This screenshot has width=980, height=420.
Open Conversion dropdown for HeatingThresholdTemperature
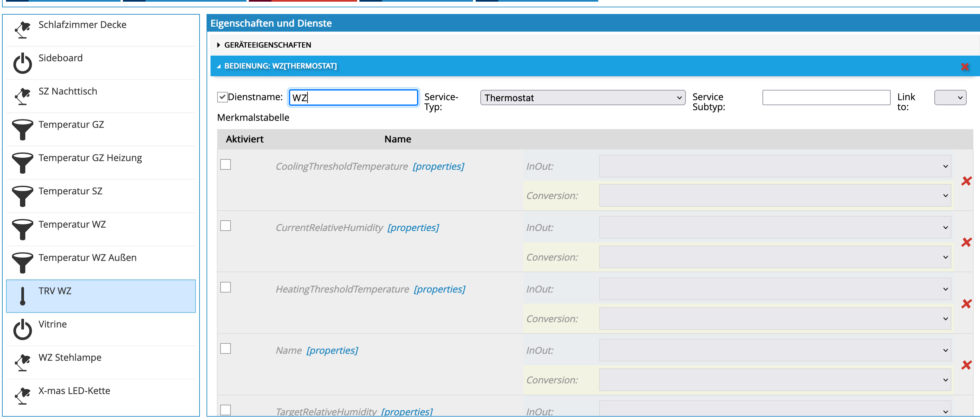(x=775, y=318)
